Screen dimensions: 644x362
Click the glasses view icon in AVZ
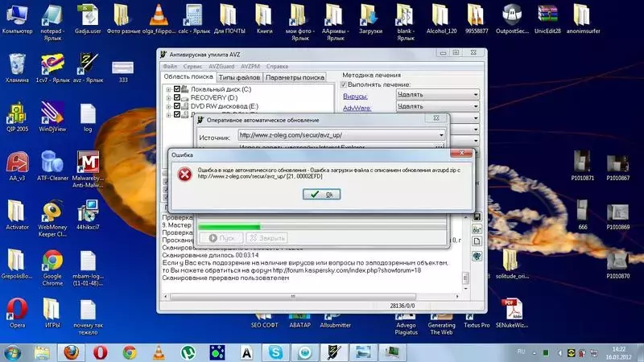[477, 229]
